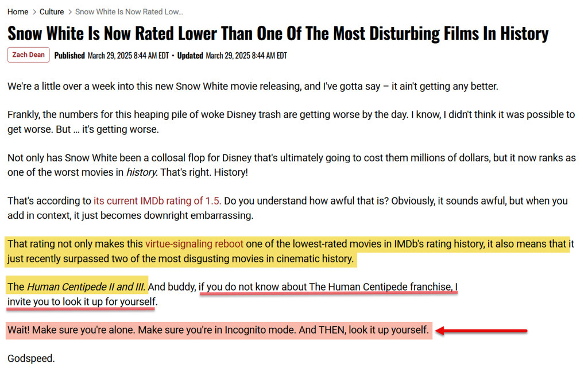Click the italicized word 'history' in the third paragraph
Viewport: 588px width, 368px height.
click(141, 172)
